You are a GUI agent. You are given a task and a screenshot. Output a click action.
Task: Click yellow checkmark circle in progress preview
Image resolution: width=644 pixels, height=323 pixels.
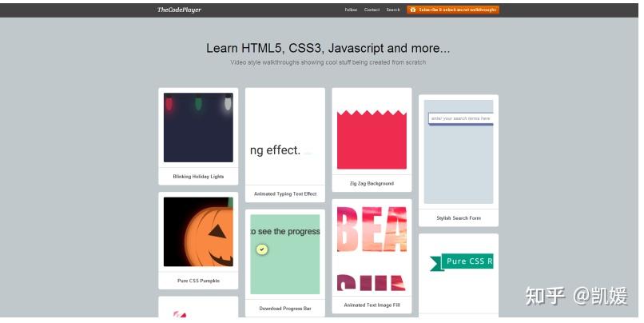tap(262, 249)
